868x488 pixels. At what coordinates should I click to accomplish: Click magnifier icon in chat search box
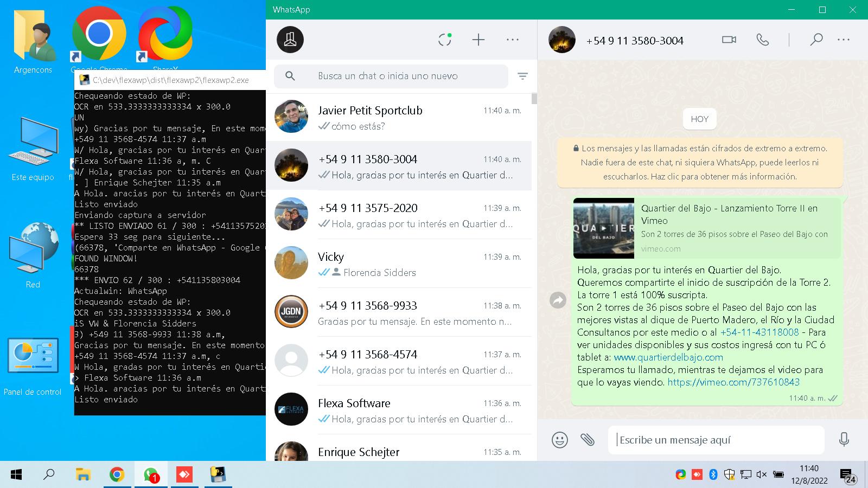[x=290, y=76]
